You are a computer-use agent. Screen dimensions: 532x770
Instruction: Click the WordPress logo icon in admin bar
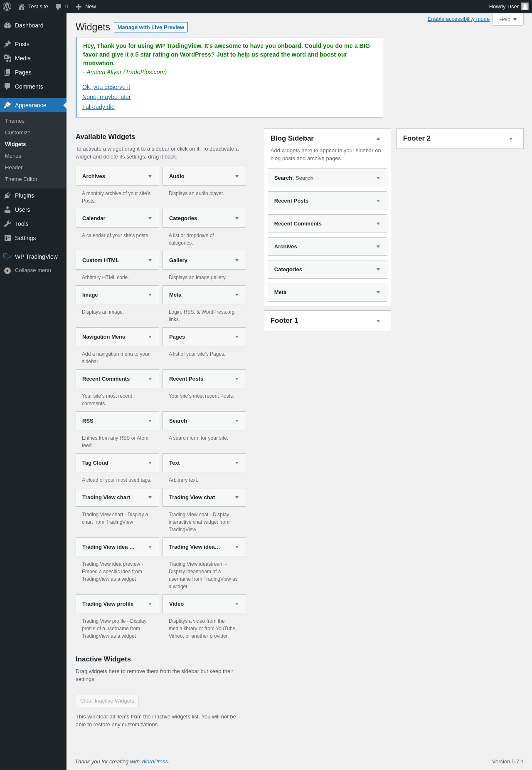click(x=7, y=7)
